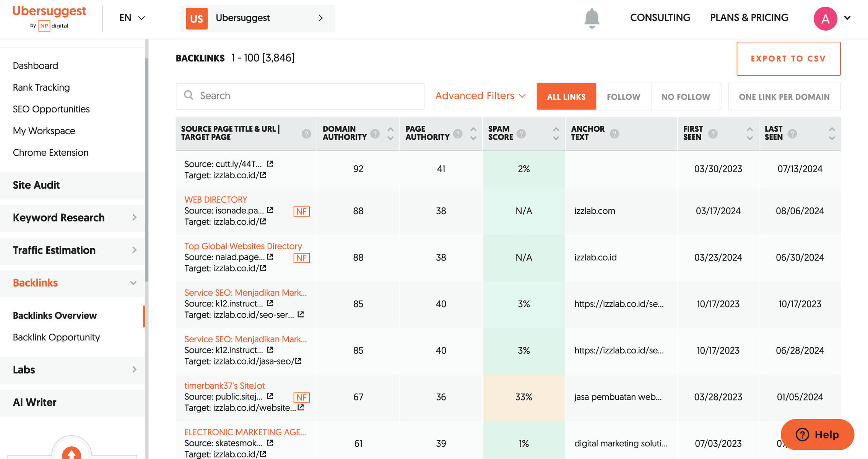868x459 pixels.
Task: Open cutt.ly source external link icon
Action: [x=270, y=164]
